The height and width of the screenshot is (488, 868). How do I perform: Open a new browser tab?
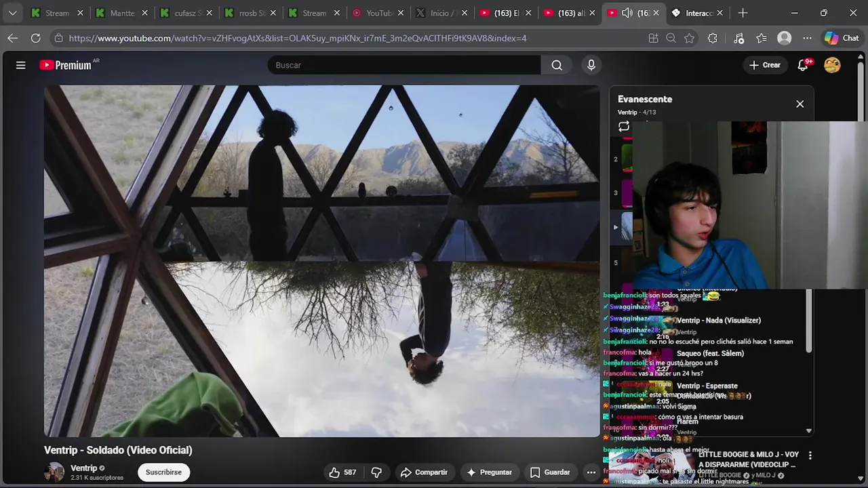tap(743, 13)
